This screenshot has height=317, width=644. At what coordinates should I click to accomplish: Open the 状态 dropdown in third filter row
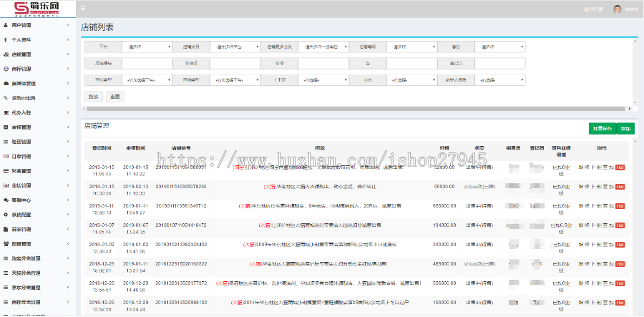(x=412, y=80)
